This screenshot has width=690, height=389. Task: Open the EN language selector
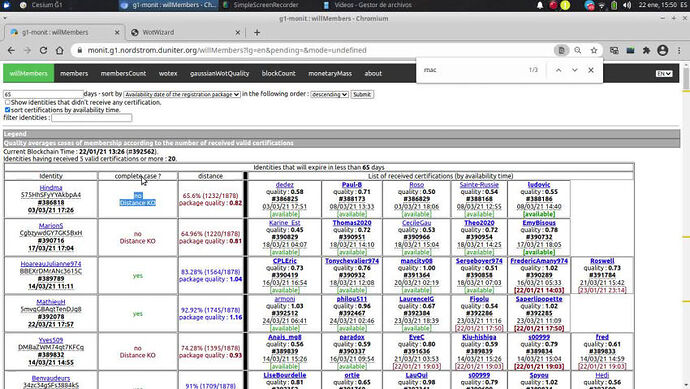coord(664,73)
